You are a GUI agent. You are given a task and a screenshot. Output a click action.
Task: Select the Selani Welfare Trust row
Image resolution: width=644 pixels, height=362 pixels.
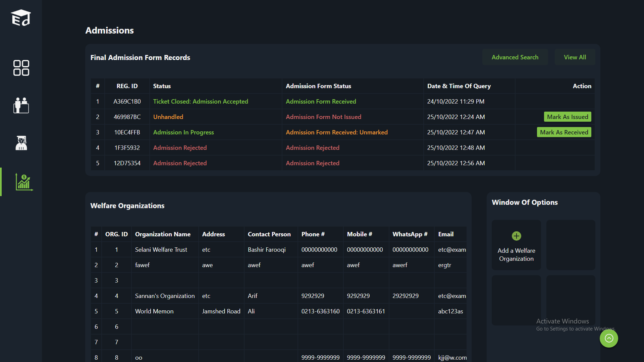pos(161,250)
